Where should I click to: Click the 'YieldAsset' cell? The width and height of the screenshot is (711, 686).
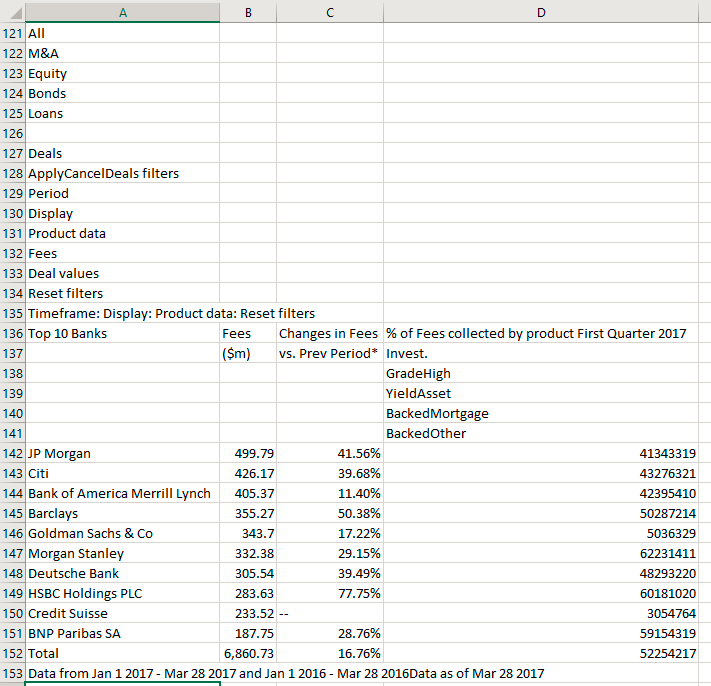coord(541,393)
